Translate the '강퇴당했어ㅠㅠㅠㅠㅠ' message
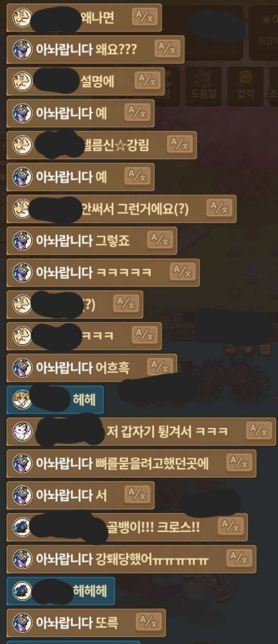278x644 pixels. (239, 558)
